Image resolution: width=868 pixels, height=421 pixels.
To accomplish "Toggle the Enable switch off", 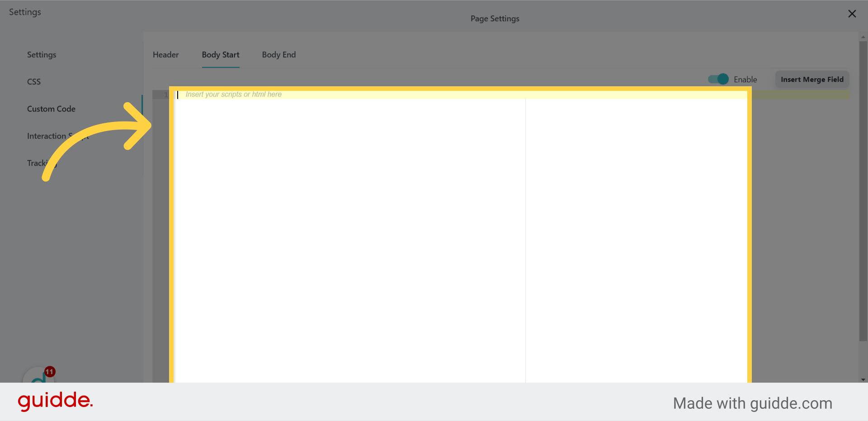I will click(718, 79).
